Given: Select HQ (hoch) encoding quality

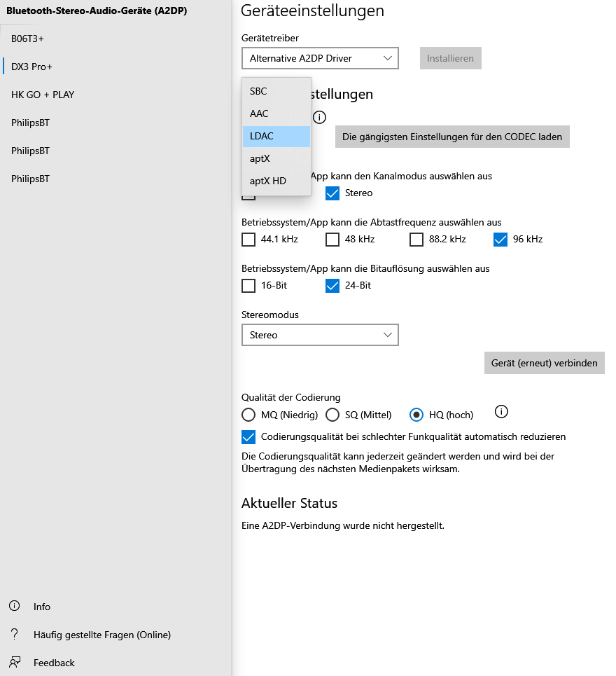Looking at the screenshot, I should click(416, 415).
